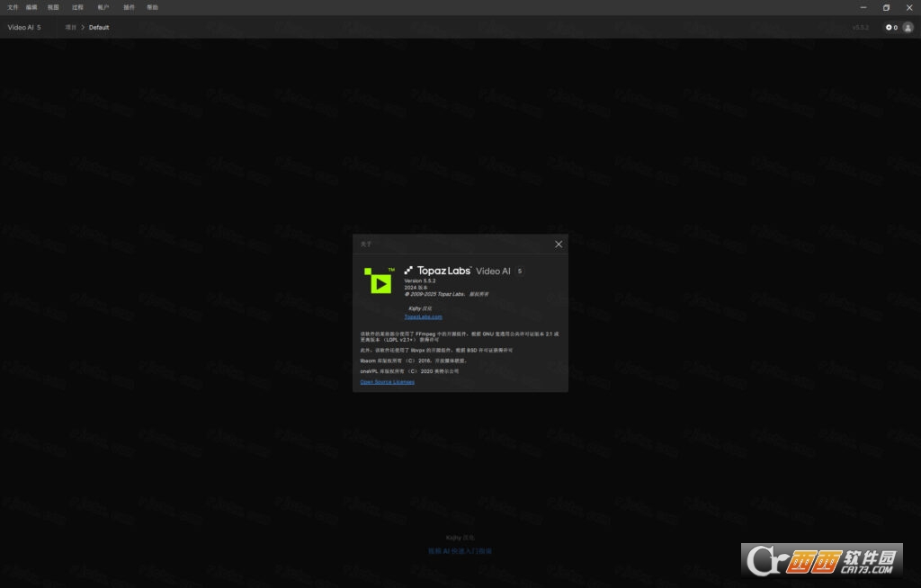Image resolution: width=921 pixels, height=588 pixels.
Task: Click the FFmpeg license notice text
Action: 460,336
